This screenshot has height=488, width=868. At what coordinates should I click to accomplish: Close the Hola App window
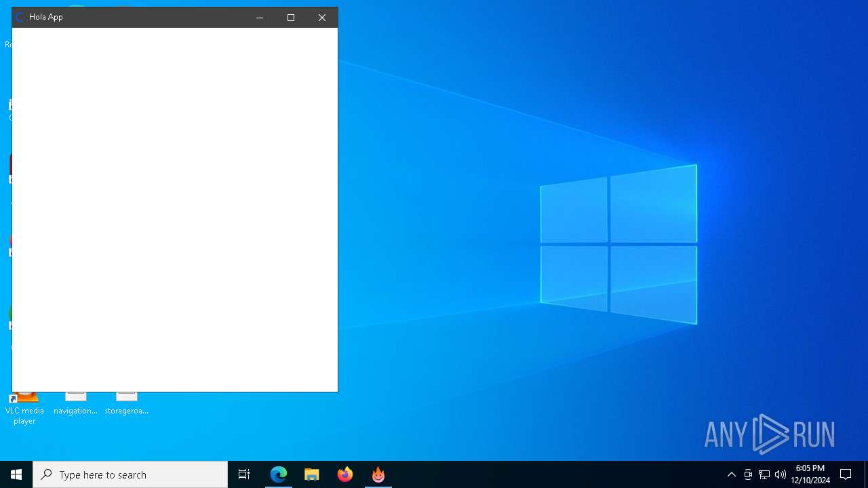(322, 18)
